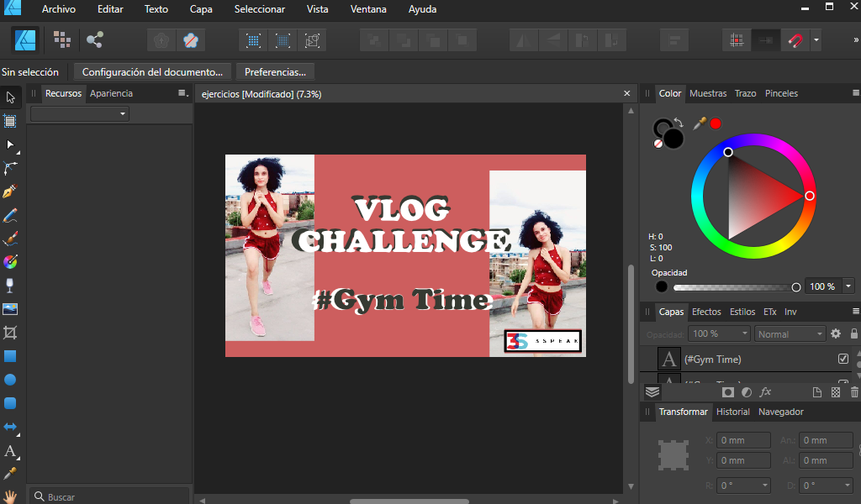The image size is (861, 504).
Task: Toggle the dashed-frame pixel alignment icon
Action: tap(283, 40)
